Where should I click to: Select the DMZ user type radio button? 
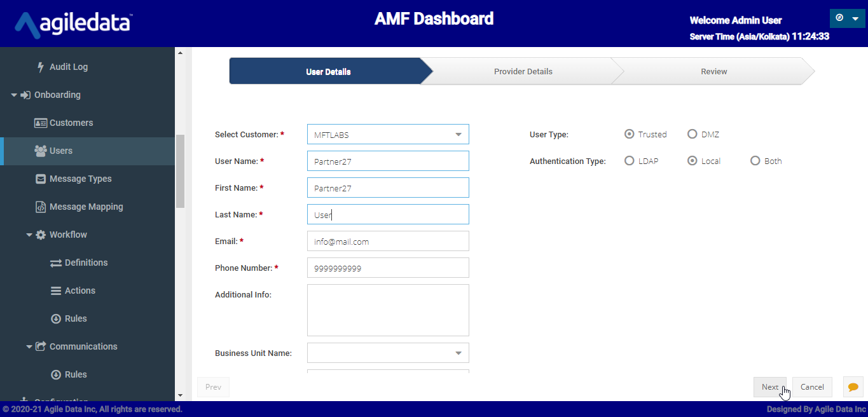pos(692,134)
